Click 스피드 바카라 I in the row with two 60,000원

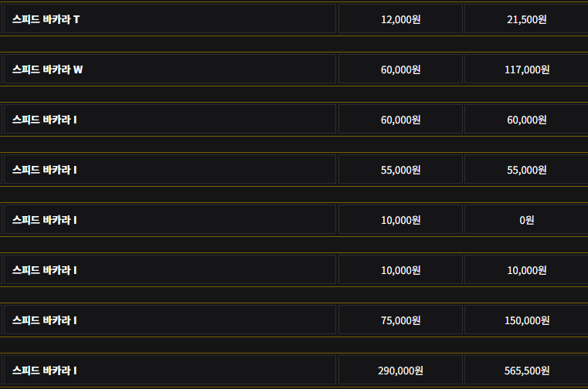tap(44, 120)
